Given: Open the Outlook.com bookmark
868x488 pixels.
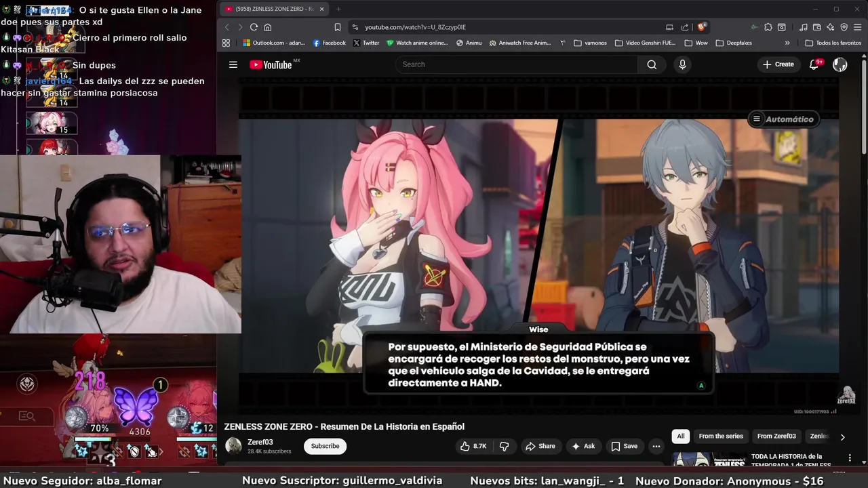Looking at the screenshot, I should click(274, 43).
